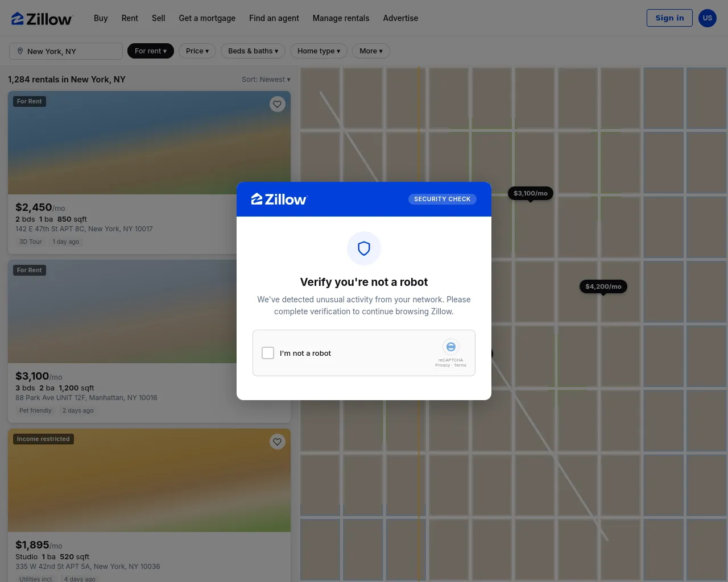Click the Utilities incl. tag
This screenshot has height=582, width=728.
point(36,579)
